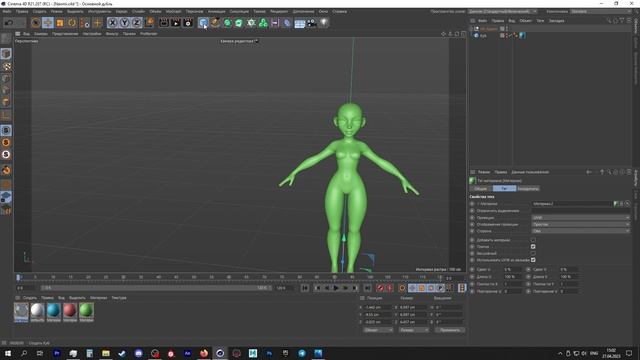Click the play forward button

(336, 288)
